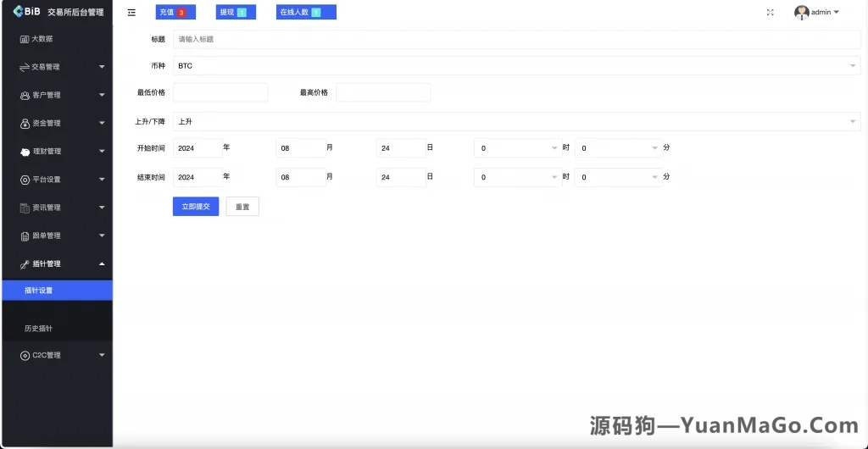Click the 平台设置 circle icon
This screenshot has width=868, height=449.
(25, 180)
